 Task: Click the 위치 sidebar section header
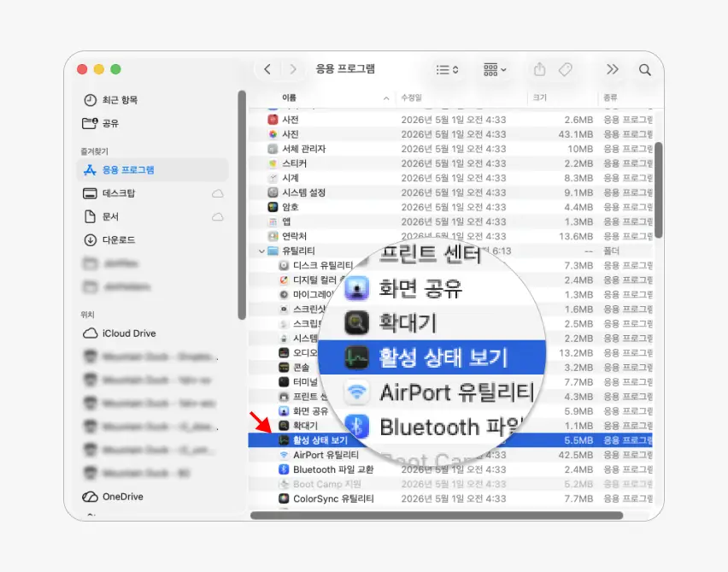click(87, 315)
